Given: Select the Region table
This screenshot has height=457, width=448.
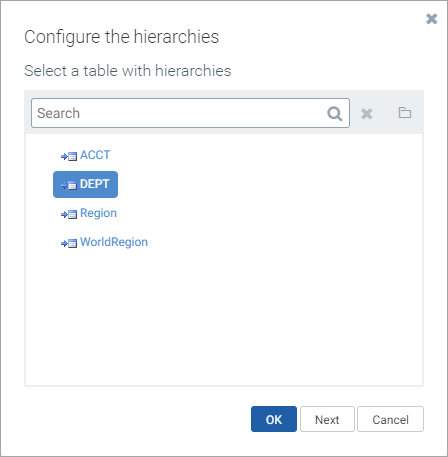Looking at the screenshot, I should pos(98,213).
